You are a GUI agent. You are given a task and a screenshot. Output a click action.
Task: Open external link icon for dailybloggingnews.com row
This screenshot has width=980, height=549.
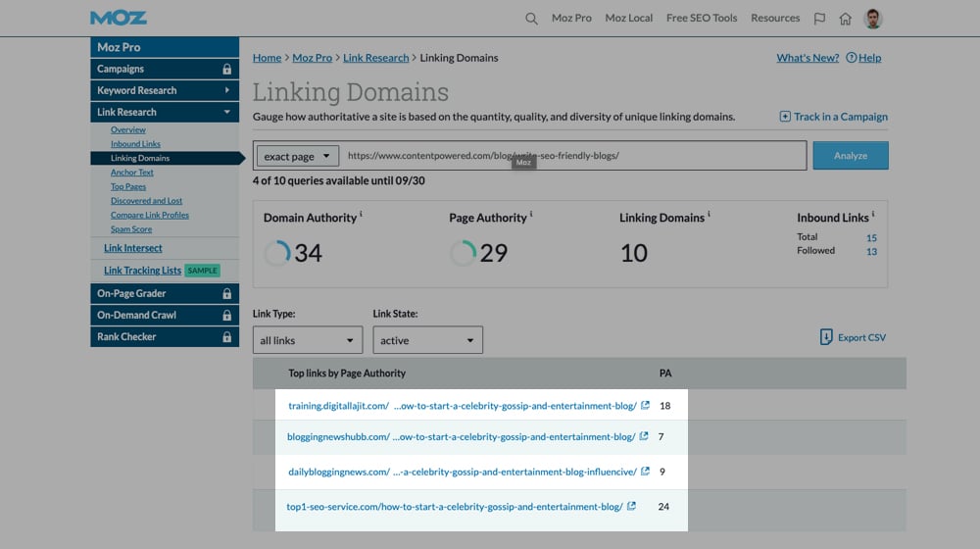tap(645, 472)
